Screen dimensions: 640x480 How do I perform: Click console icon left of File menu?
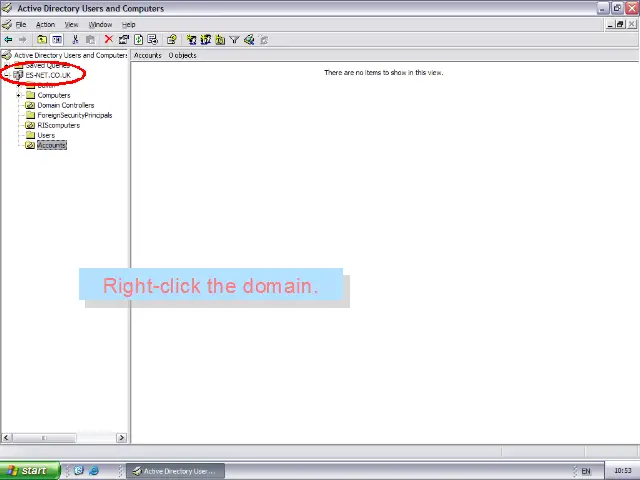(x=7, y=24)
